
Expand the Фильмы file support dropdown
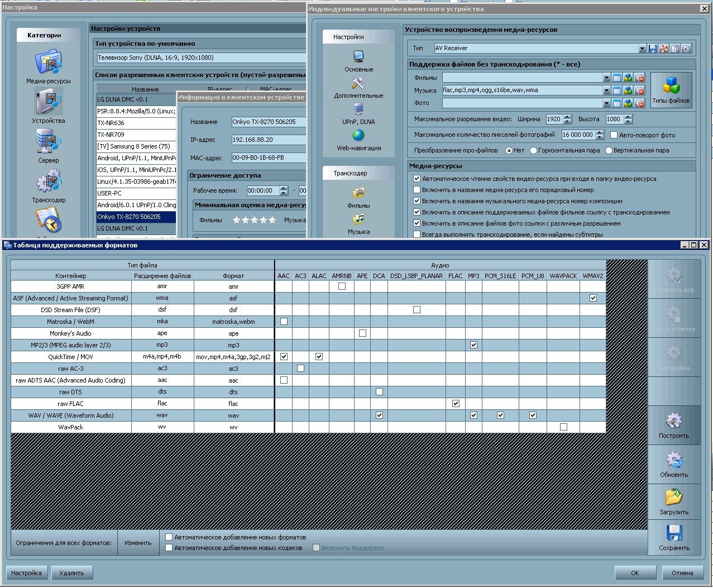click(606, 78)
